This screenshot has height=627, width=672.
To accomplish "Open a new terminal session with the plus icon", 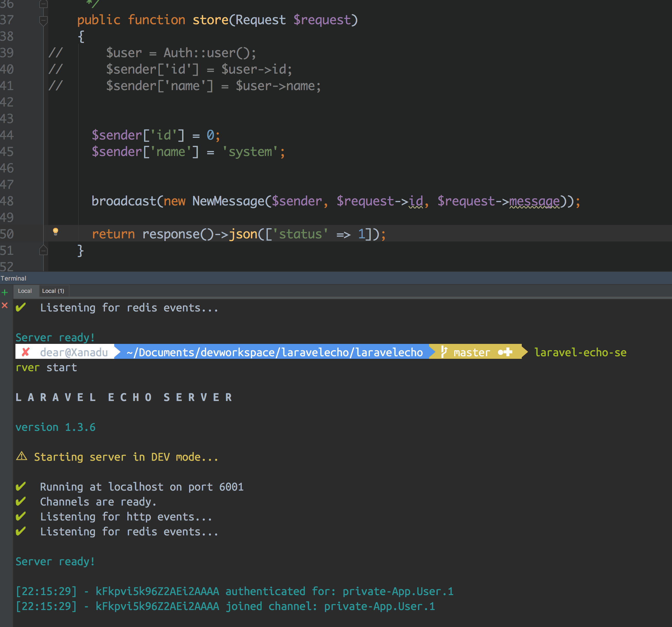I will 5,292.
